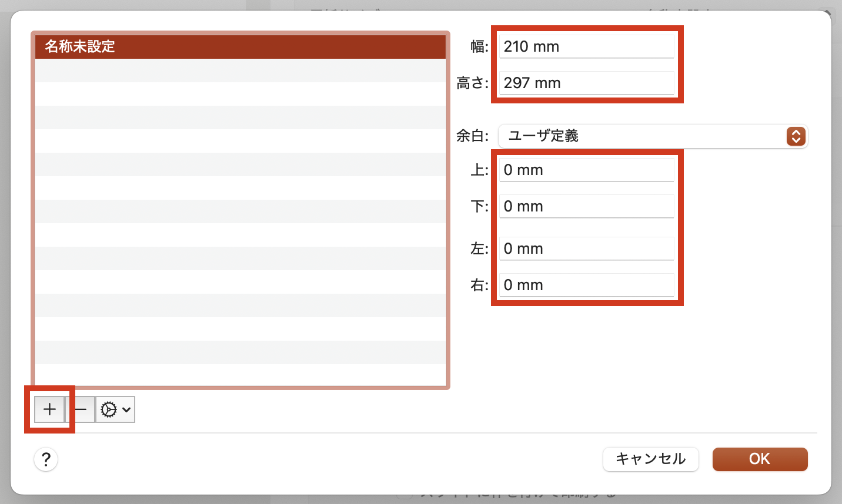Focus the 下 margin input field
Screen dimensions: 842x504
pos(586,206)
